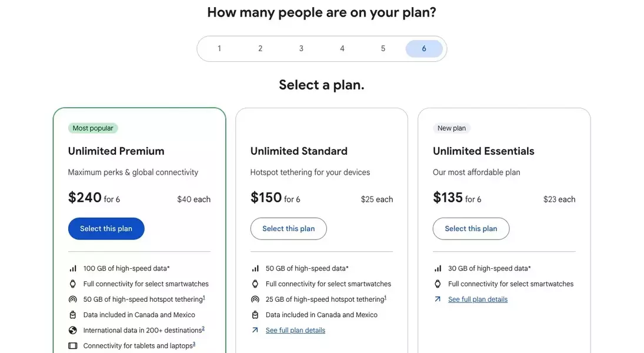
Task: Click signal bars icon beside 30 GB data
Action: [x=438, y=268]
